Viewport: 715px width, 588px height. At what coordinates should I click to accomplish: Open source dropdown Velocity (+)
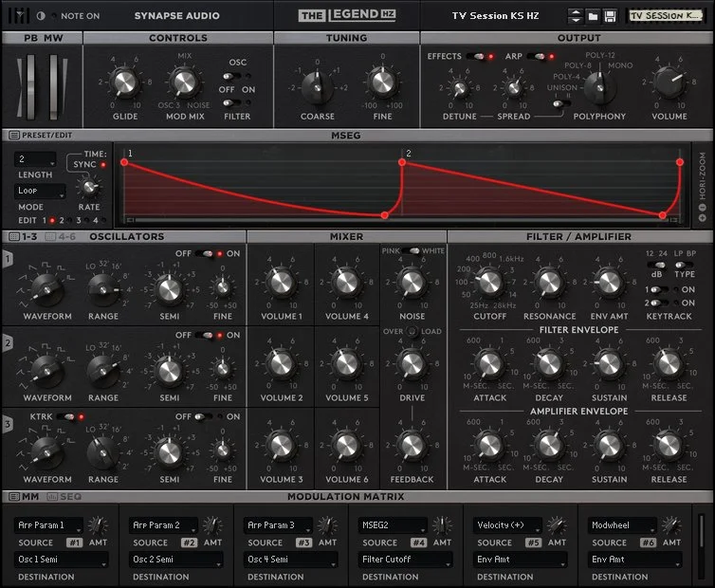[507, 525]
